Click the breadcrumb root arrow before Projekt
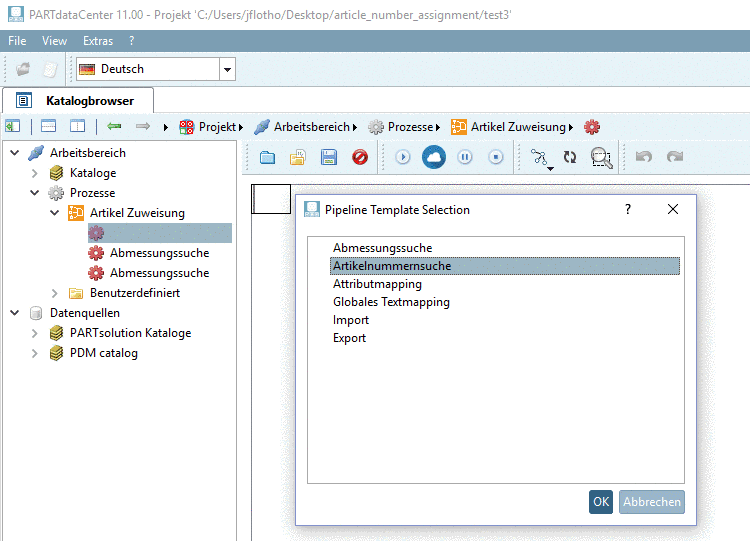The width and height of the screenshot is (750, 541). coord(165,127)
